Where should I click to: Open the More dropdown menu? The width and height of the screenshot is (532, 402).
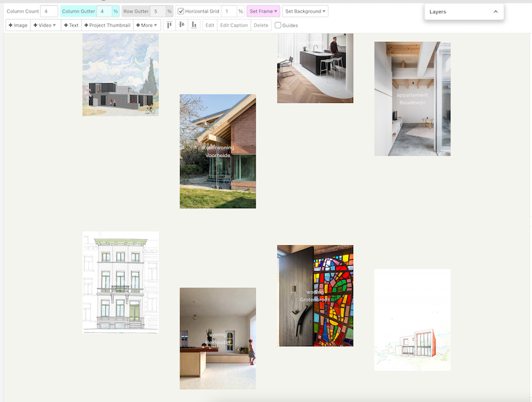point(146,25)
